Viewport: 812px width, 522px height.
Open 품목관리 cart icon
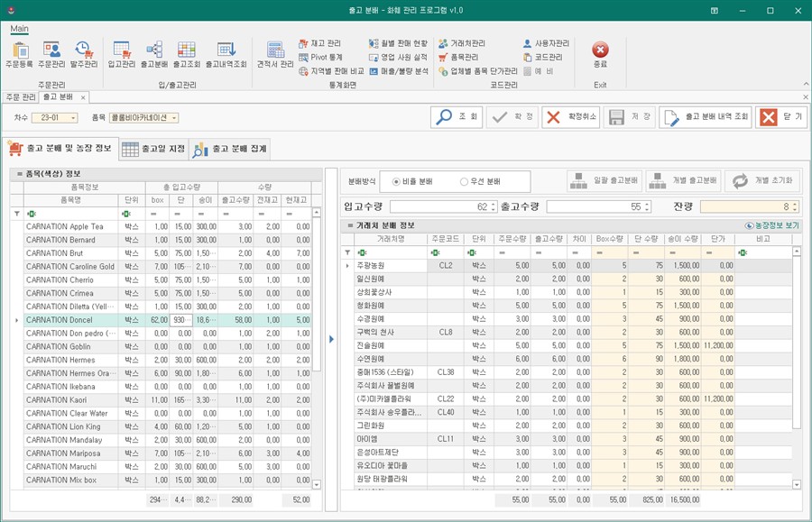tap(458, 58)
